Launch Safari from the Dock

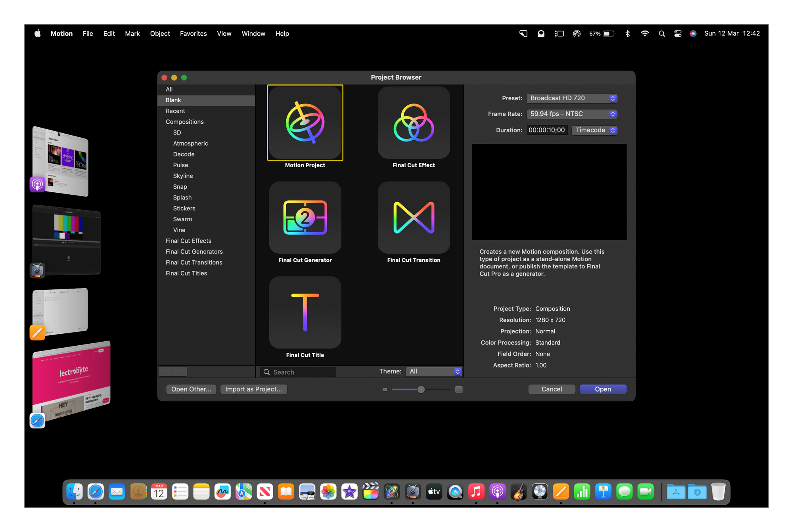(96, 492)
